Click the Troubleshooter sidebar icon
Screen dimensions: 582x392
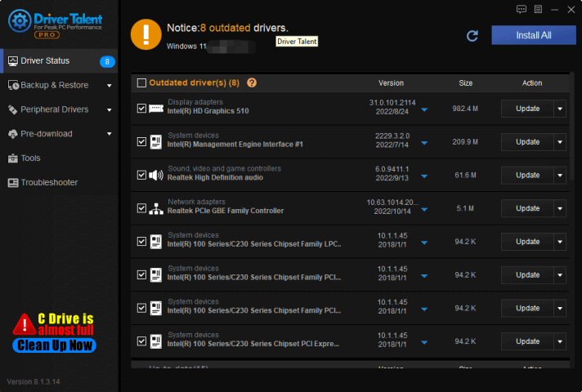click(13, 182)
